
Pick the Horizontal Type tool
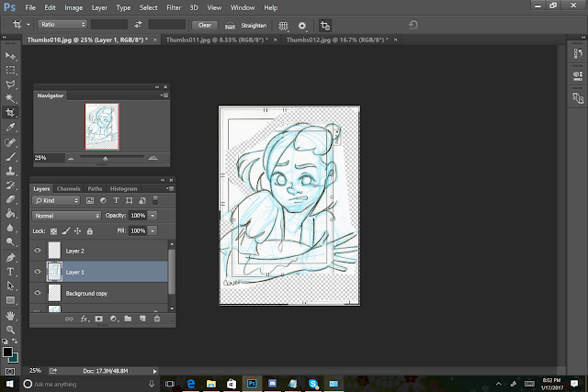tap(11, 272)
